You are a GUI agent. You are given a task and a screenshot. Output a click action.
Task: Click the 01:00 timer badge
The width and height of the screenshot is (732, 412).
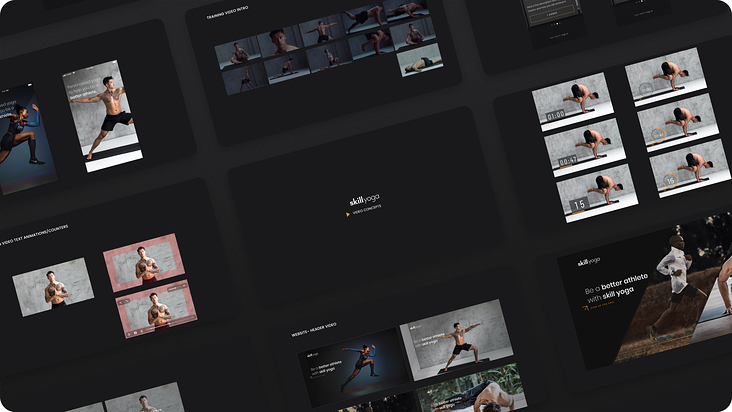[556, 115]
